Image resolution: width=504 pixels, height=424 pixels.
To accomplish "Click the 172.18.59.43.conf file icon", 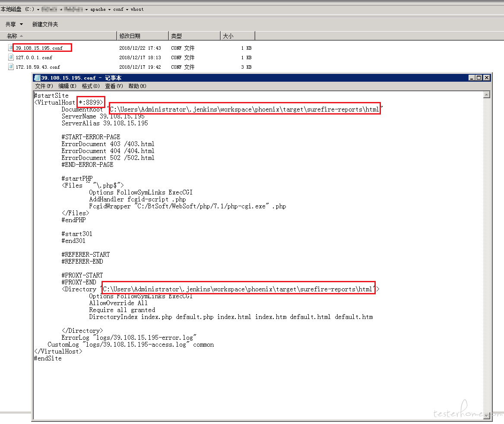I will (x=11, y=67).
